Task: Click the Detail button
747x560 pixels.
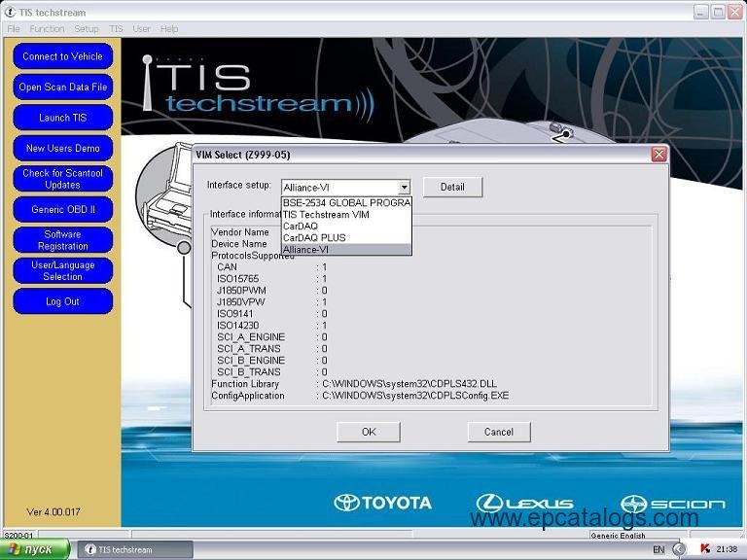Action: click(x=452, y=187)
